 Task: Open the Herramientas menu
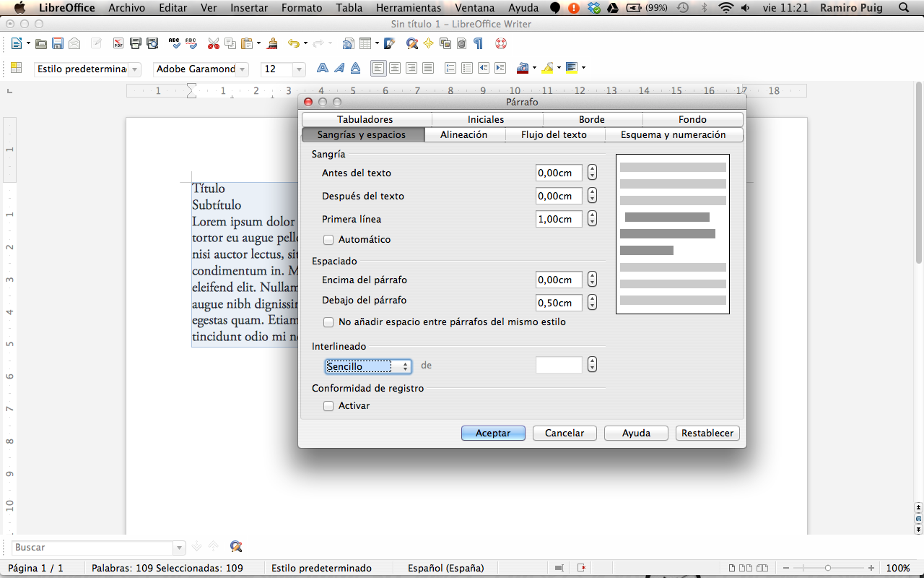coord(408,8)
